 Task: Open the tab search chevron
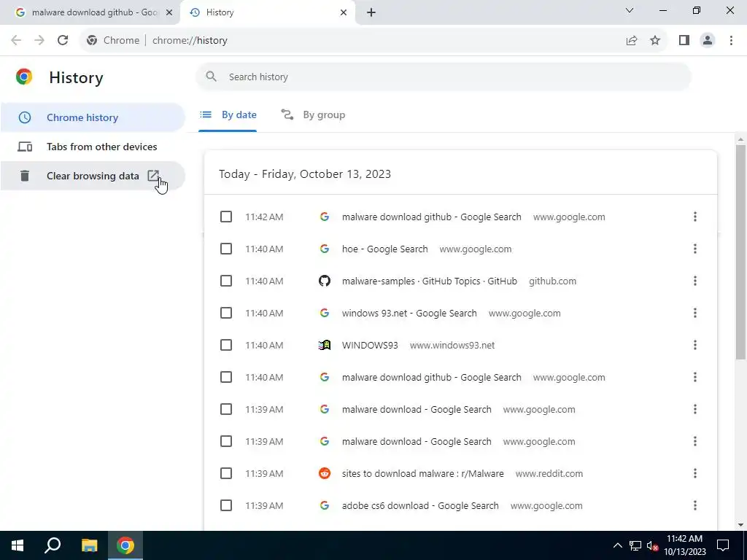click(630, 10)
